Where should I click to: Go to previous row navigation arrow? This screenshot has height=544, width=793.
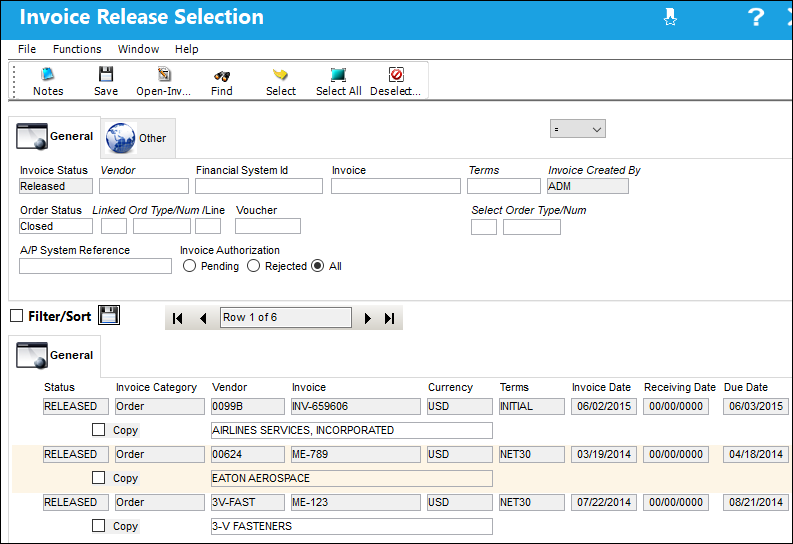(203, 319)
